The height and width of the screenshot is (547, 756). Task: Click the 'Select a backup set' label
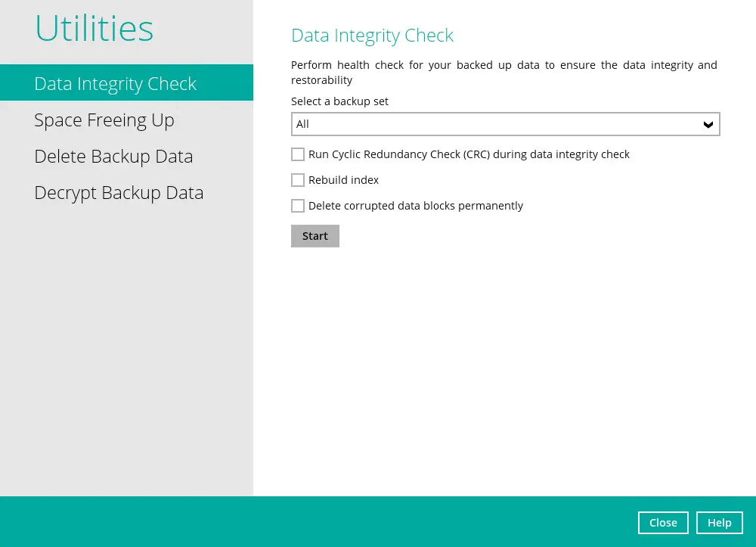tap(339, 101)
